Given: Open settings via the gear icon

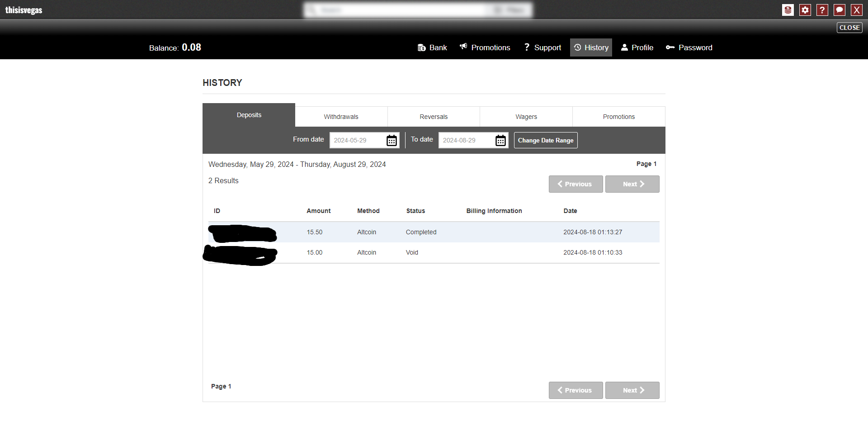Looking at the screenshot, I should (x=805, y=10).
